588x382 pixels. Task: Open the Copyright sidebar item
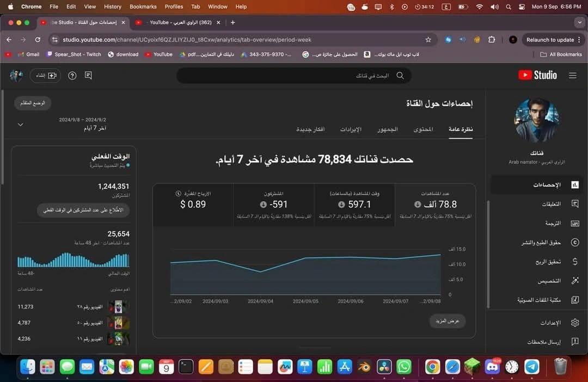[x=574, y=243]
